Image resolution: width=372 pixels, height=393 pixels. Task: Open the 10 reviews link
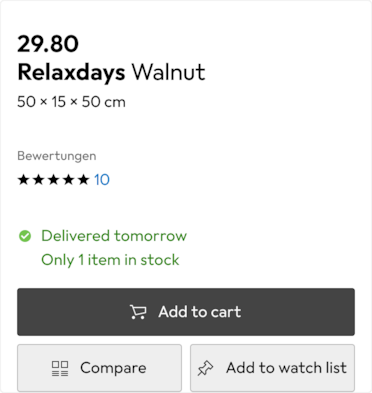coord(102,180)
